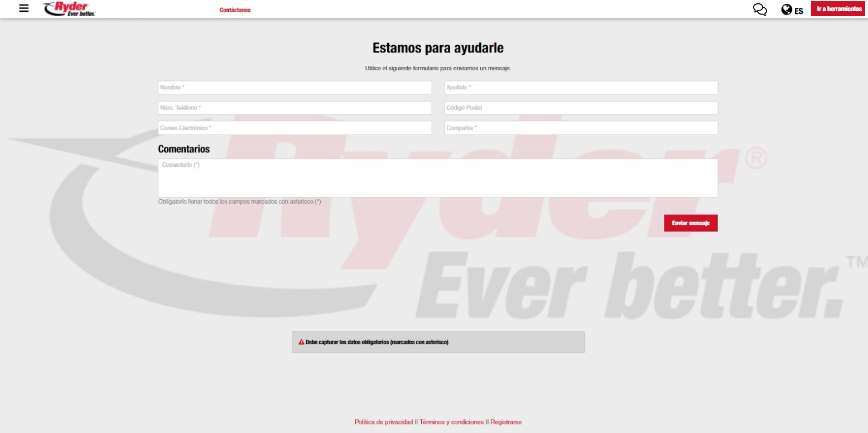
Task: Open the Términos y condiciones link
Action: (x=452, y=422)
